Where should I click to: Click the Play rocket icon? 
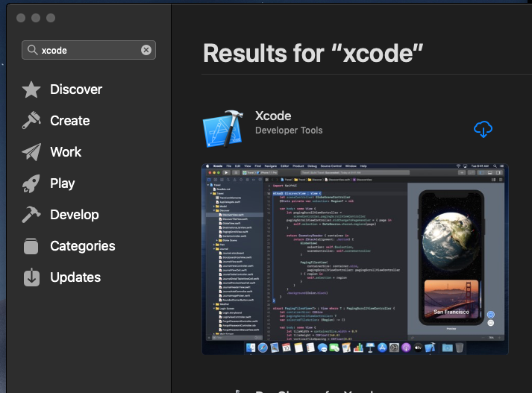(31, 183)
